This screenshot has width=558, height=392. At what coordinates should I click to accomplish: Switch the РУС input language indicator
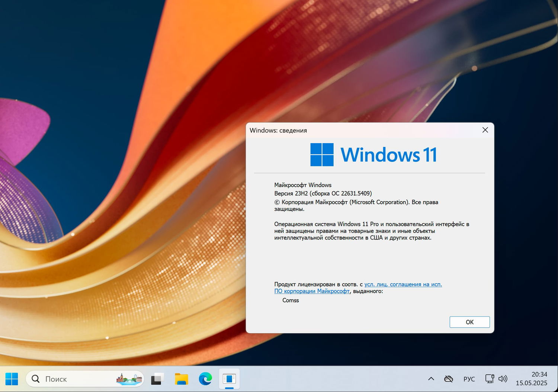coord(469,379)
